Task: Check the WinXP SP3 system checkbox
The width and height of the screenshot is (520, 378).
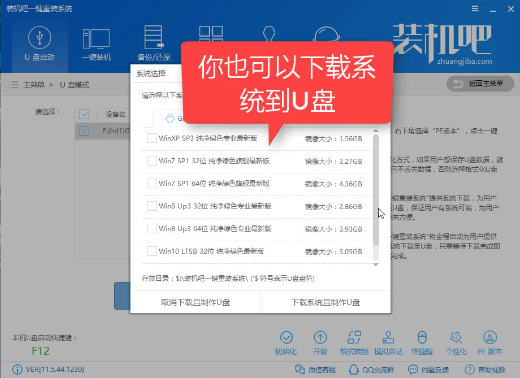Action: [152, 138]
